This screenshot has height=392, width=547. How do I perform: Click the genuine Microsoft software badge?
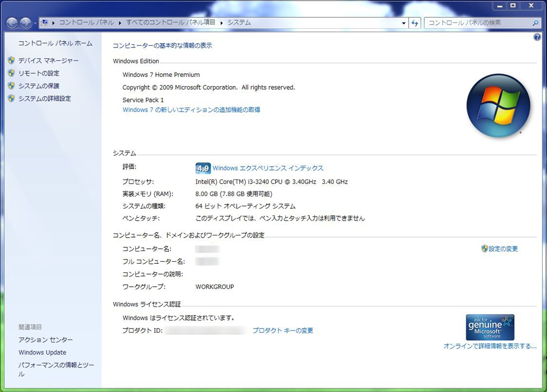coord(490,327)
